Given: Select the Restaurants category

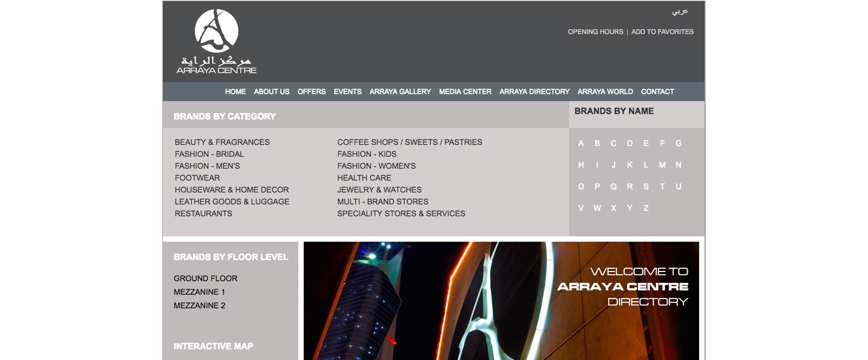Looking at the screenshot, I should coord(203,214).
